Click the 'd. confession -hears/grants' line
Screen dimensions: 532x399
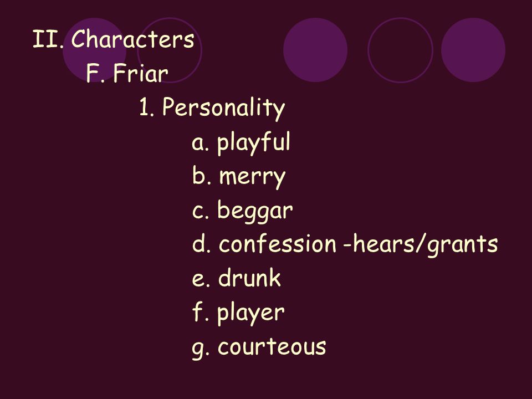pos(345,244)
